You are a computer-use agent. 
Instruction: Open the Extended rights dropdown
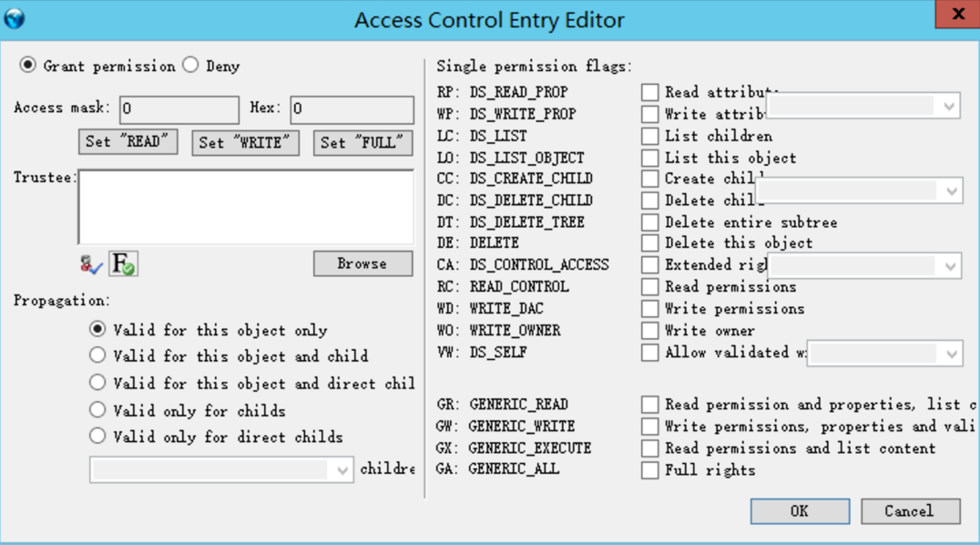[x=865, y=266]
